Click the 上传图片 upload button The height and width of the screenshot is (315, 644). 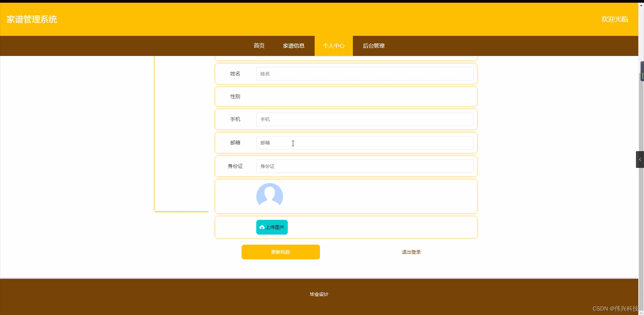pyautogui.click(x=272, y=227)
